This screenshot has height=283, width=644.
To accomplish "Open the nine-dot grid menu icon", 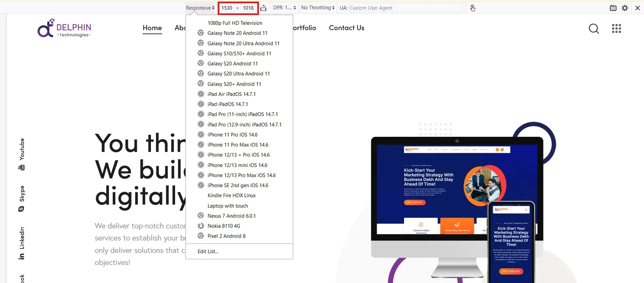I will 616,28.
